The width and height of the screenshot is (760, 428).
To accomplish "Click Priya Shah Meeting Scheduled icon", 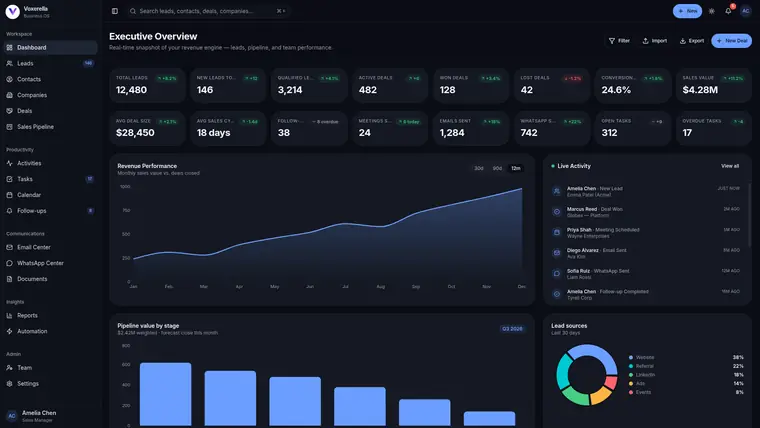I will [x=557, y=233].
